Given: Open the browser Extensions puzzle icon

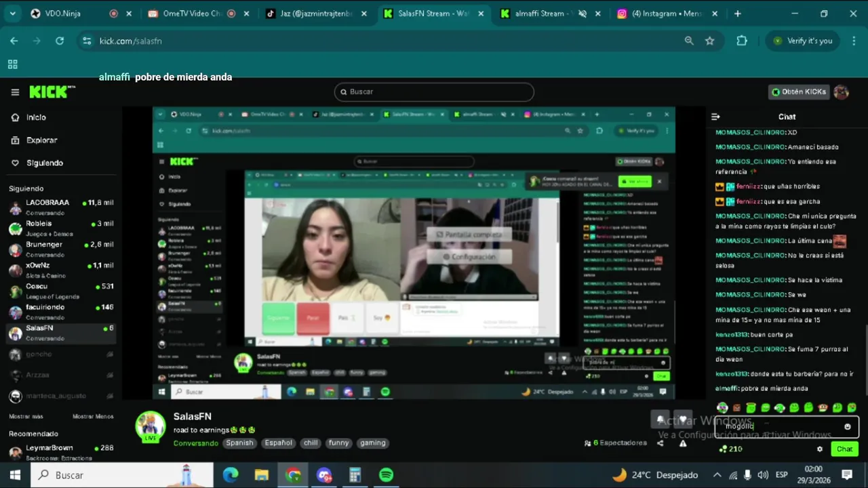Looking at the screenshot, I should (x=742, y=41).
